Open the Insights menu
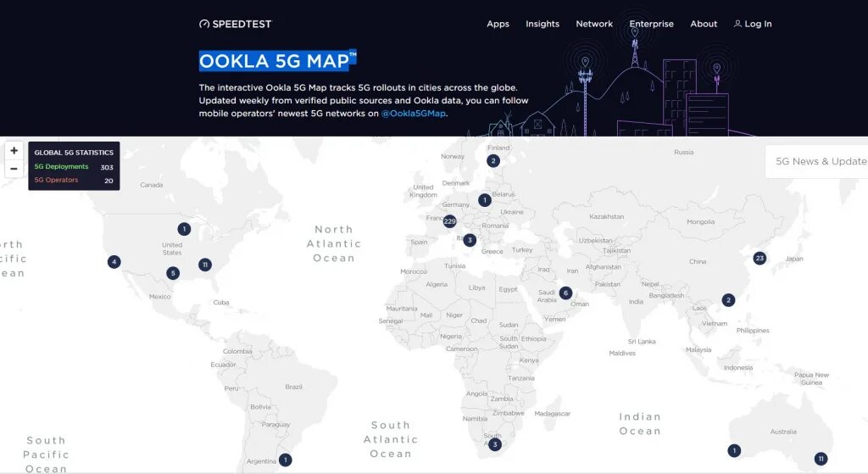This screenshot has width=868, height=474. point(542,24)
